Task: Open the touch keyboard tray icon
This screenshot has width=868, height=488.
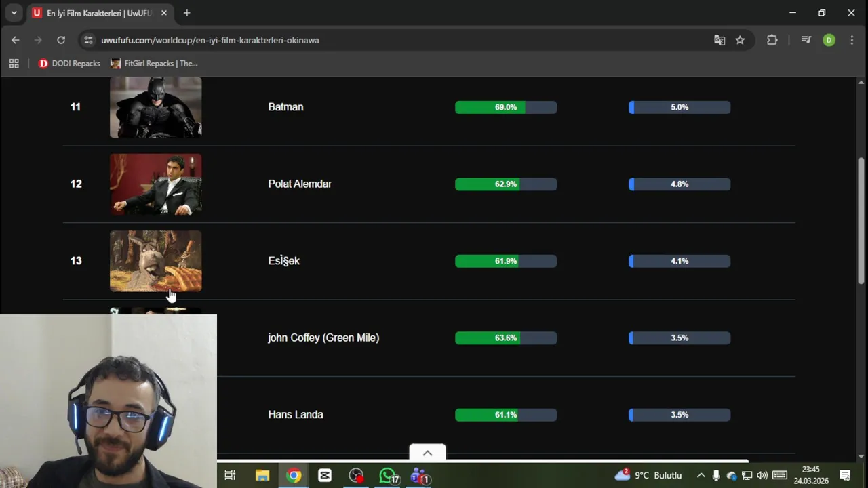Action: coord(780,475)
